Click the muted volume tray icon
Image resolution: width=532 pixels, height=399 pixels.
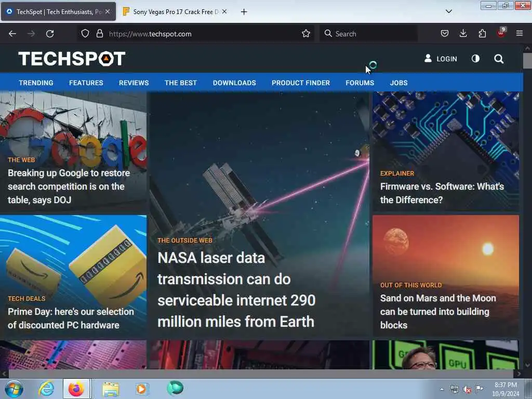click(467, 389)
